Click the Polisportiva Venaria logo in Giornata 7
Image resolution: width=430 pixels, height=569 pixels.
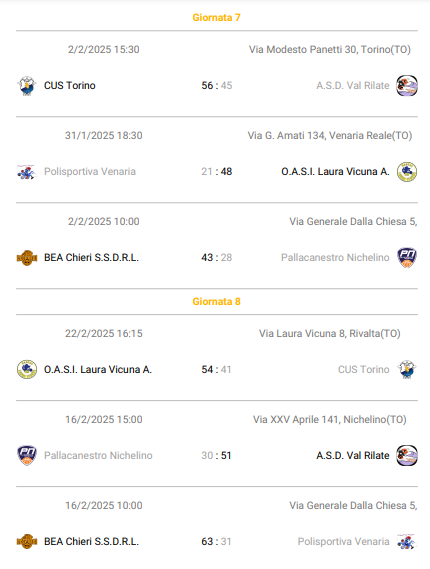[26, 172]
